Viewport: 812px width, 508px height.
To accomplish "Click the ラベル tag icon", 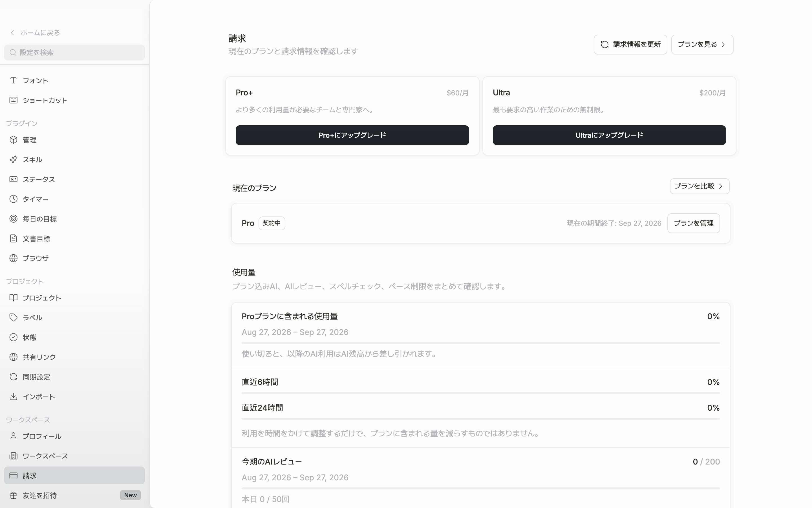I will (x=14, y=317).
